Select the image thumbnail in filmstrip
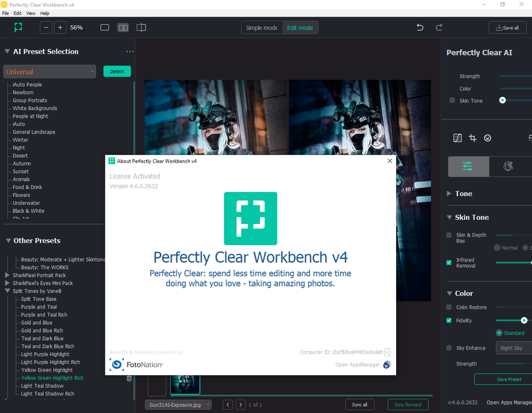The width and height of the screenshot is (532, 413). coord(185,385)
